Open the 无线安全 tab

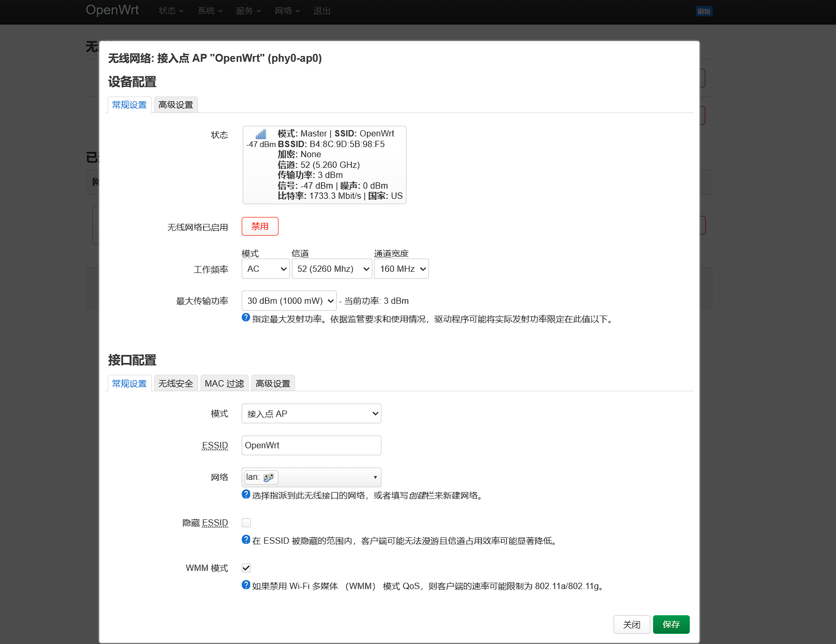[x=176, y=384]
